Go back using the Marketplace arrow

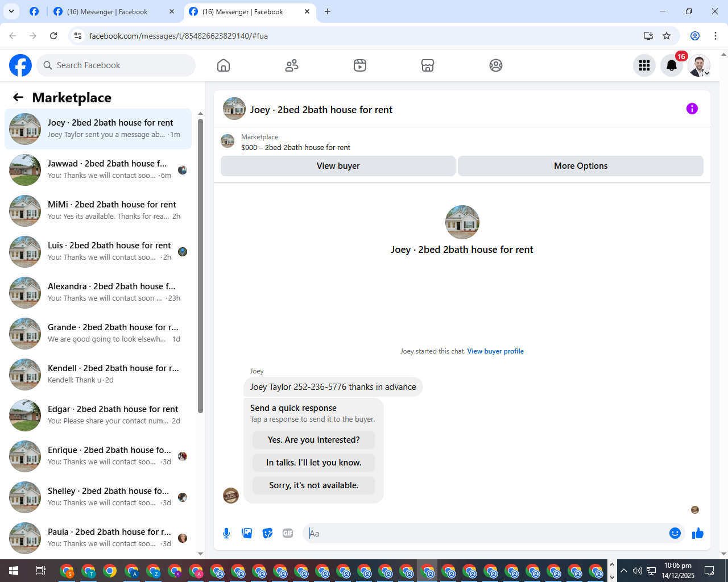coord(18,97)
